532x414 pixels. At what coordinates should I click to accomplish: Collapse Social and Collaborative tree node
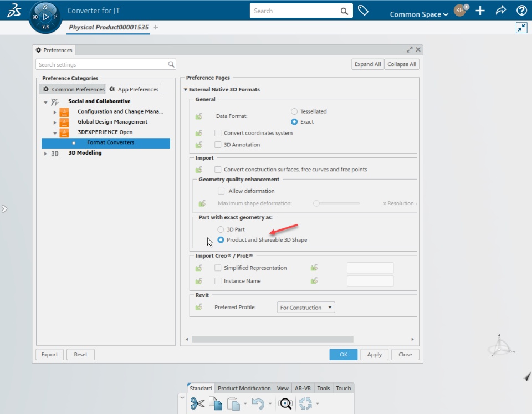(x=45, y=102)
